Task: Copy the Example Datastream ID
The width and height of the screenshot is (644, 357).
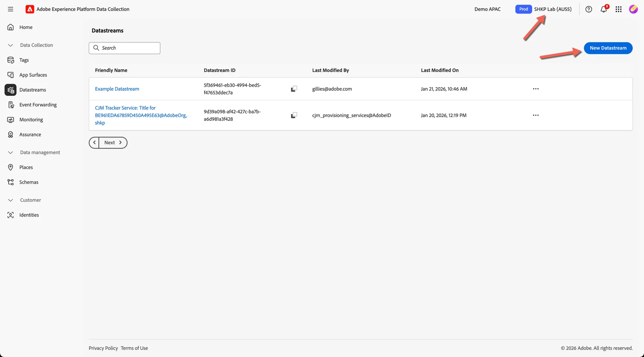Action: (294, 89)
